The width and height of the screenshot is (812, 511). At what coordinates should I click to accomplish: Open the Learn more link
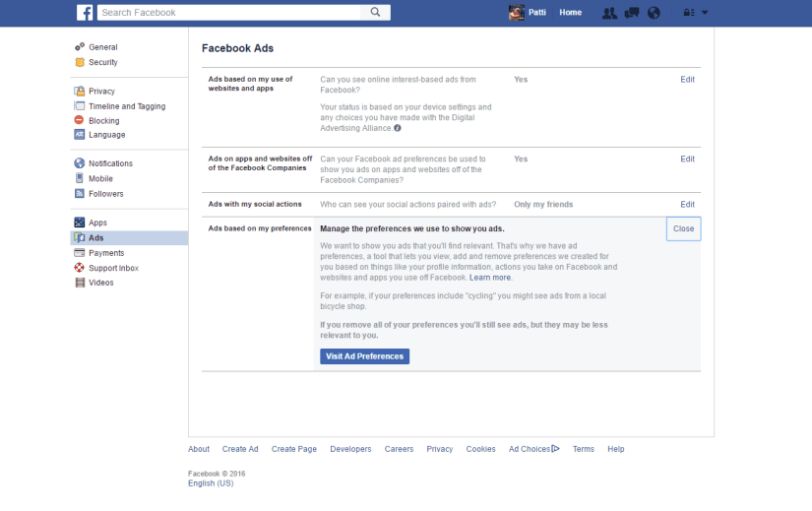pos(489,278)
